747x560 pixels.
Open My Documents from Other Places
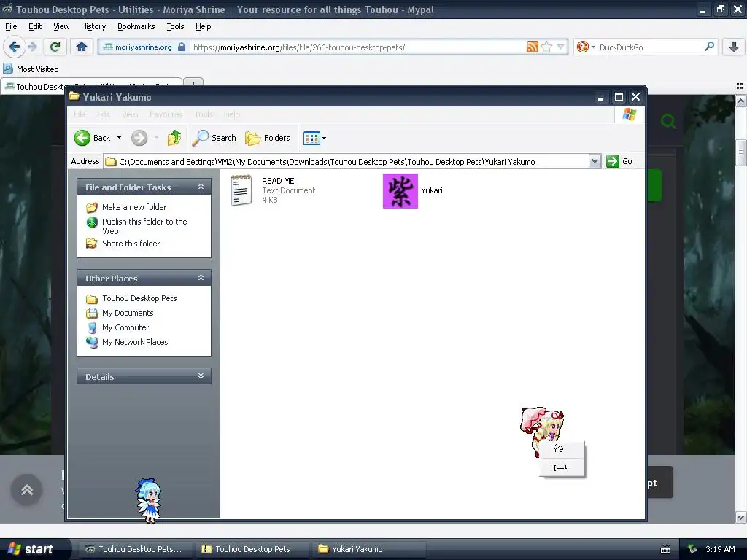[x=128, y=313]
